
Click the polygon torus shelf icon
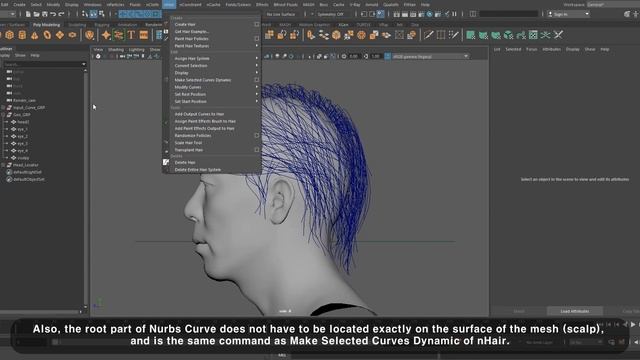pyautogui.click(x=47, y=35)
